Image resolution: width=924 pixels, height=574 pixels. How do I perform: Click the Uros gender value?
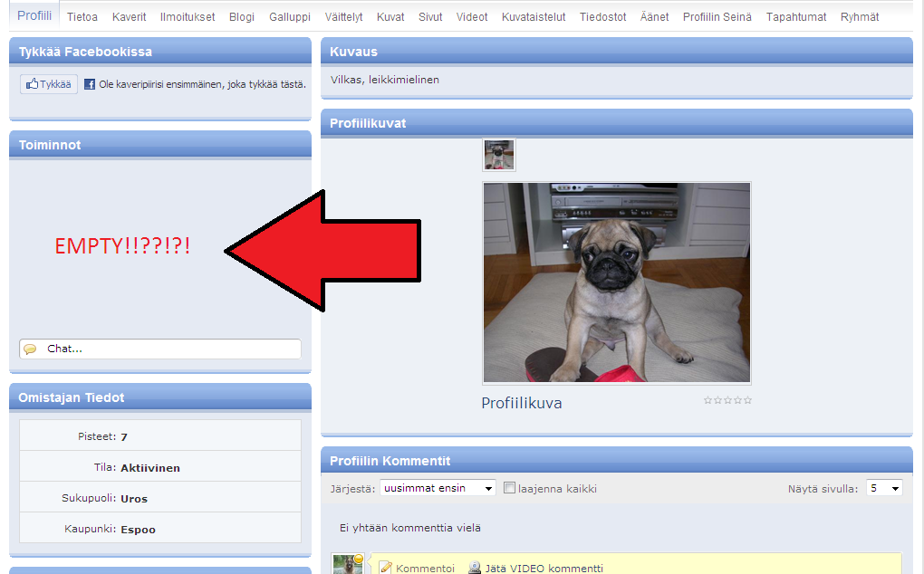[134, 499]
